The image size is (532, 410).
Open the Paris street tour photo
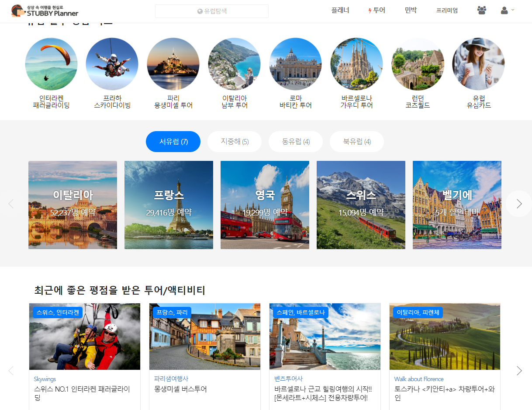205,337
